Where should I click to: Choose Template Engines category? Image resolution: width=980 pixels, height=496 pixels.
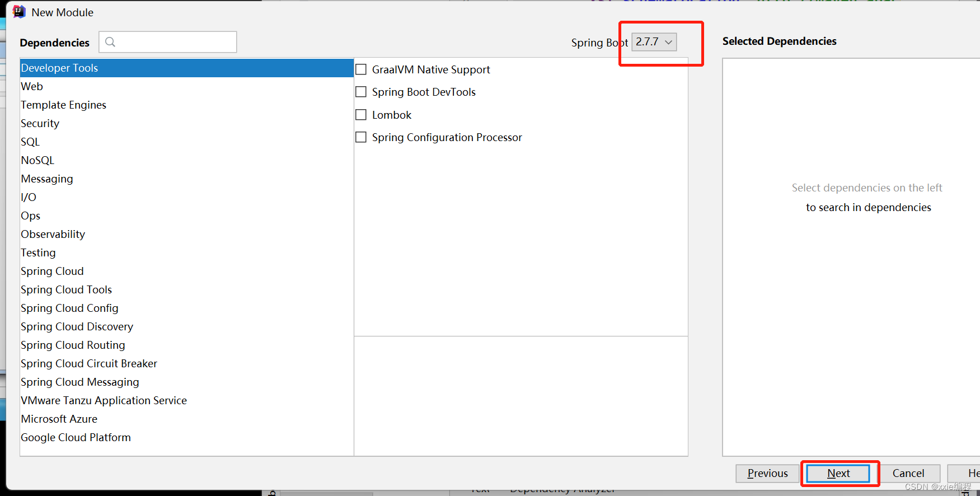pyautogui.click(x=187, y=105)
